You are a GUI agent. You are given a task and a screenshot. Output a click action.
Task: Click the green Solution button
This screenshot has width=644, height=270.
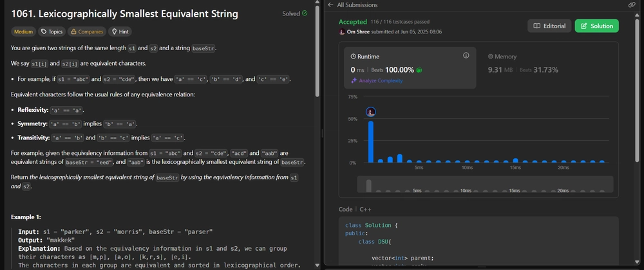click(x=596, y=26)
